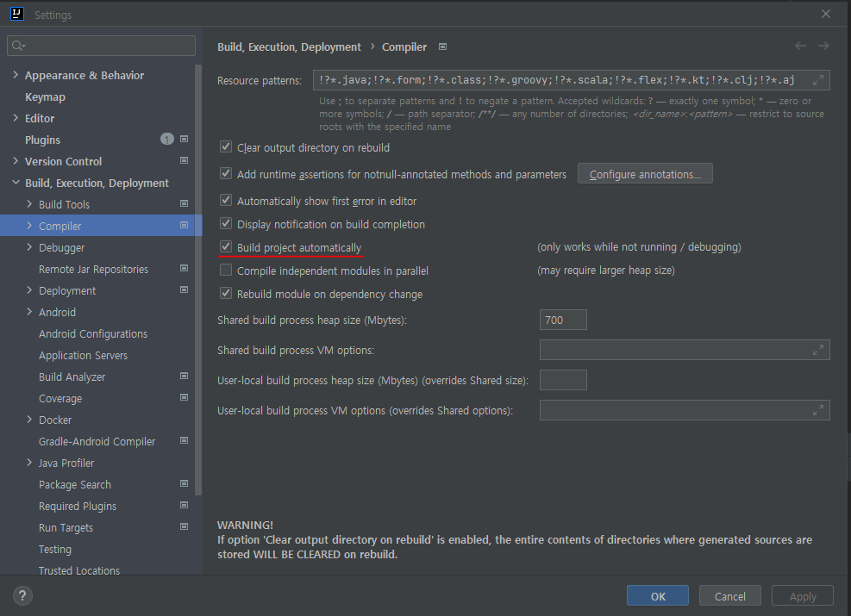Click project-level icon beside Build Tools
The height and width of the screenshot is (616, 851).
[x=184, y=204]
